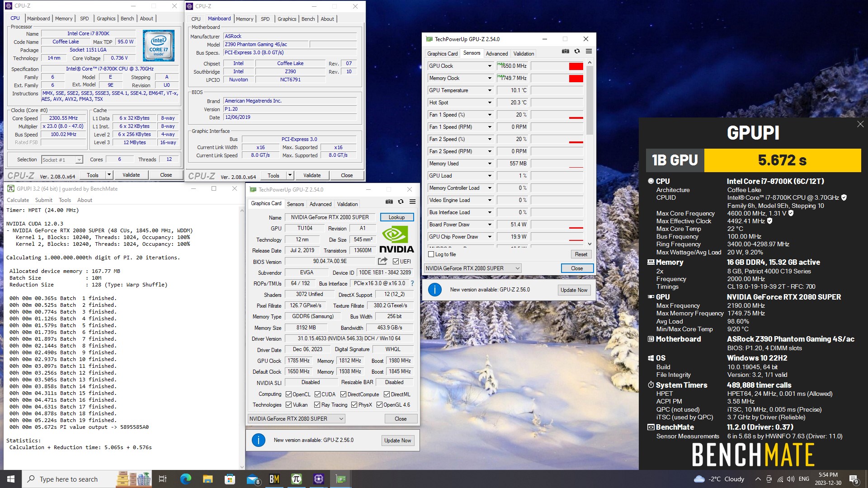
Task: Switch to BenchMate taskbar icon
Action: (274, 479)
